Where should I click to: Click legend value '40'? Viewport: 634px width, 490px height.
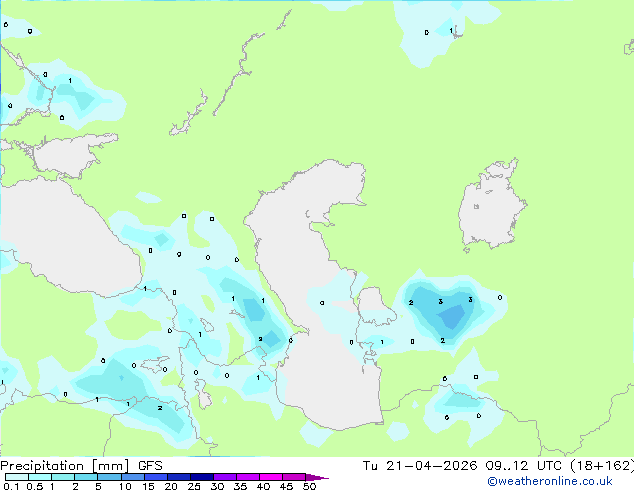263,486
